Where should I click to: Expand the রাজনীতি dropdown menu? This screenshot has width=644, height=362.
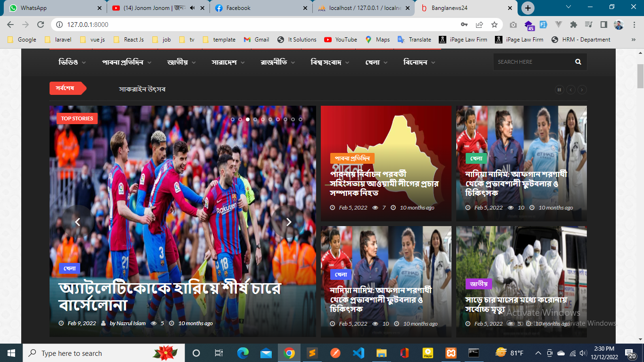point(277,62)
